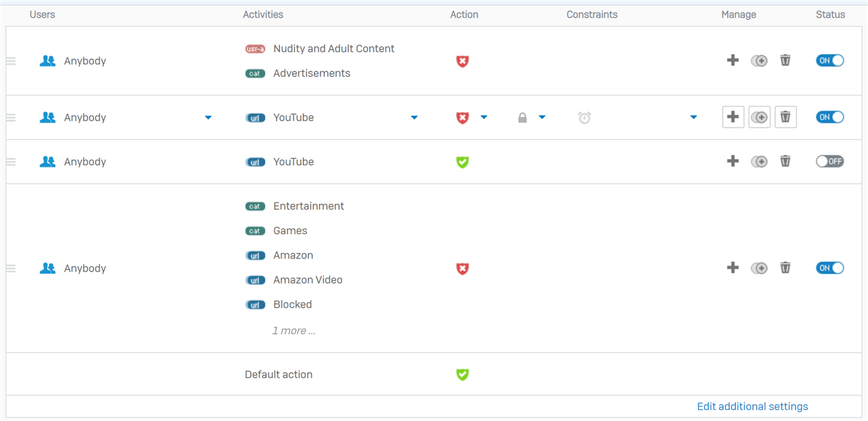Click the alarm clock schedule icon
The image size is (868, 421).
584,117
